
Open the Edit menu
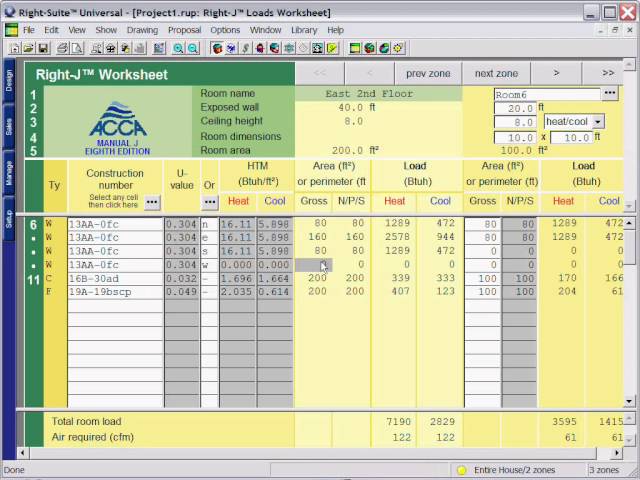(51, 30)
